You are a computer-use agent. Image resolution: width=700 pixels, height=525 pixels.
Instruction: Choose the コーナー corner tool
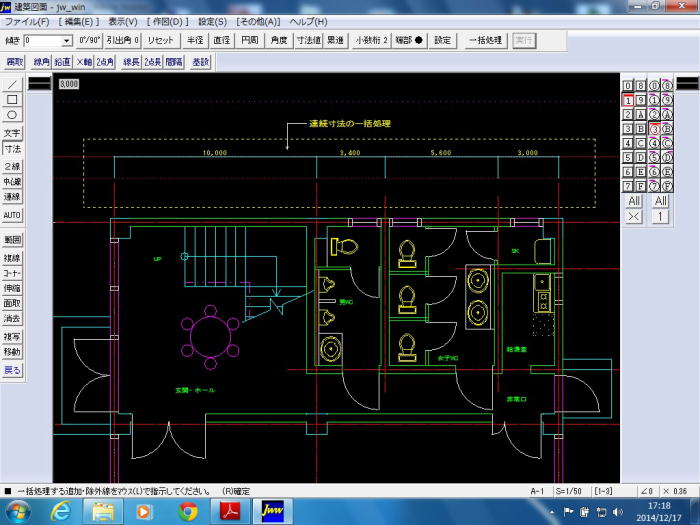tap(12, 273)
